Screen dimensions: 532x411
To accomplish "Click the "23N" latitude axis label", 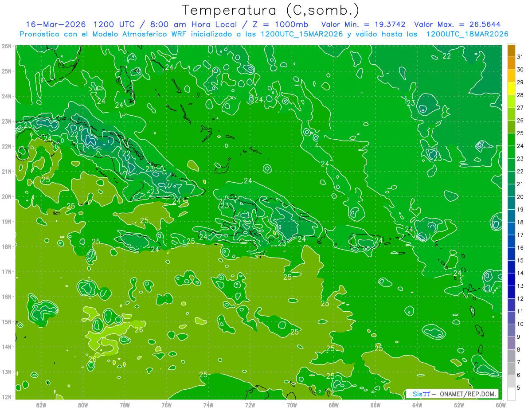I will point(6,121).
